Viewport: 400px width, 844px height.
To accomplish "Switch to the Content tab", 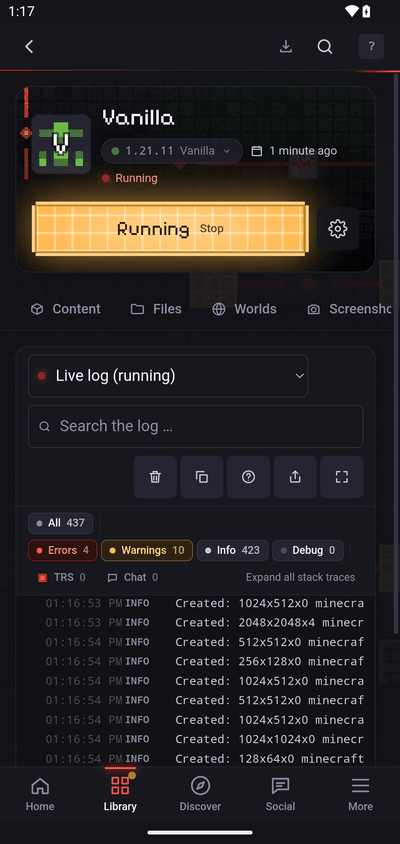I will point(66,309).
